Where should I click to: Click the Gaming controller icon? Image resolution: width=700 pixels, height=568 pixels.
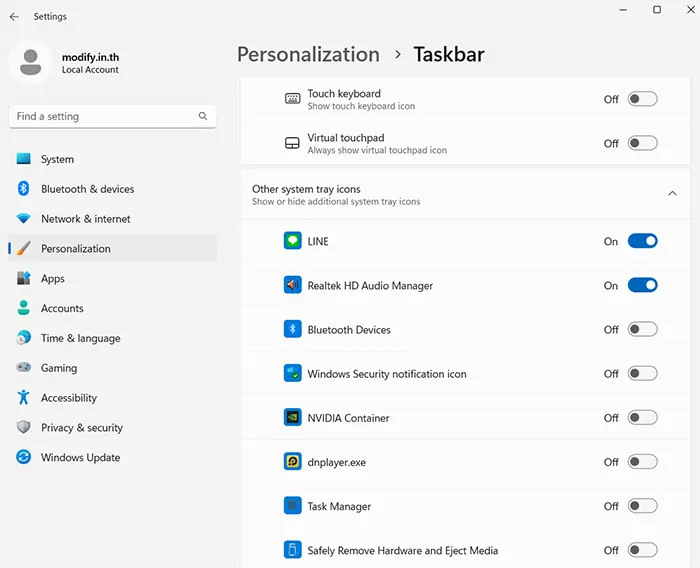pos(23,367)
